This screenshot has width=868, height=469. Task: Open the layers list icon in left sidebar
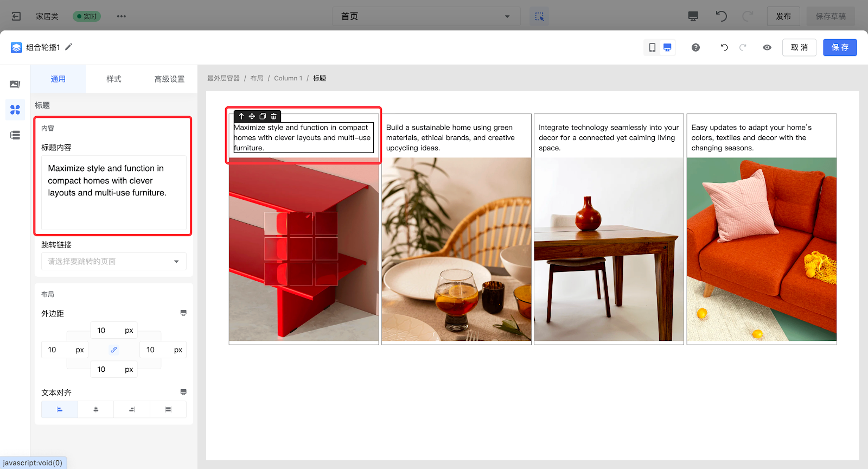pos(15,135)
